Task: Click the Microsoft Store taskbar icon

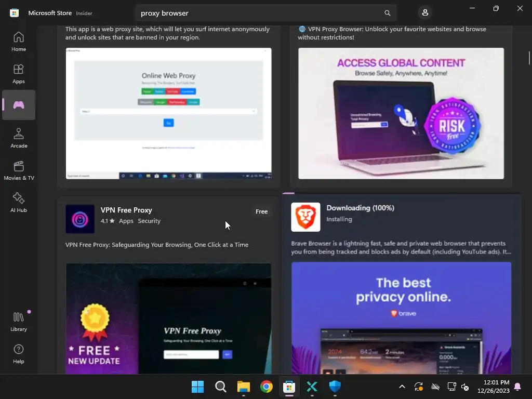Action: click(289, 387)
